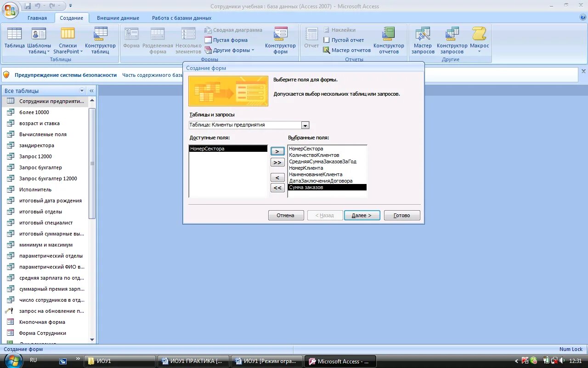The image size is (588, 368).
Task: Open Работа с базами данных tab
Action: pyautogui.click(x=182, y=18)
